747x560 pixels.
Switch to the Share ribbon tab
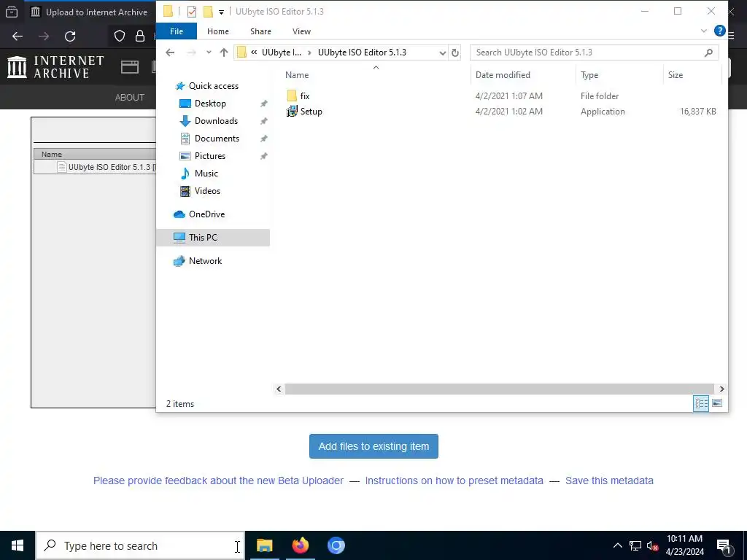point(260,31)
